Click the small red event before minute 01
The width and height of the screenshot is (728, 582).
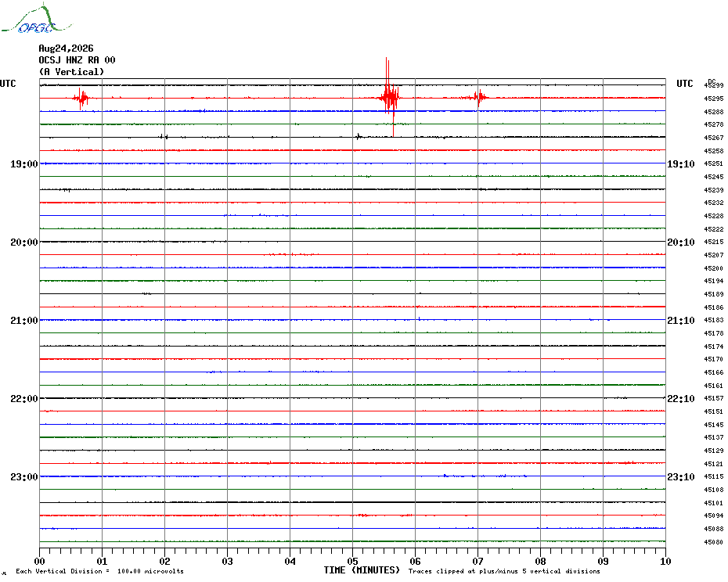[x=81, y=98]
